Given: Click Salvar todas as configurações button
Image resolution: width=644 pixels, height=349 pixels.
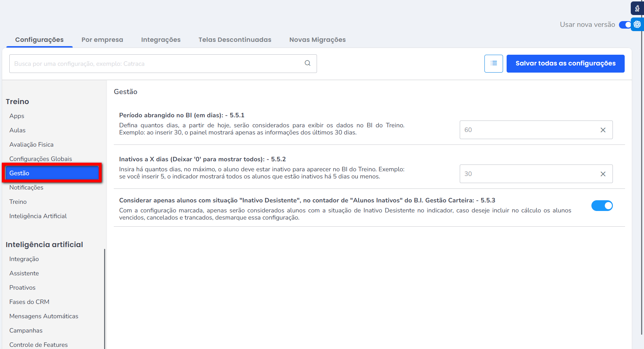Looking at the screenshot, I should (565, 64).
